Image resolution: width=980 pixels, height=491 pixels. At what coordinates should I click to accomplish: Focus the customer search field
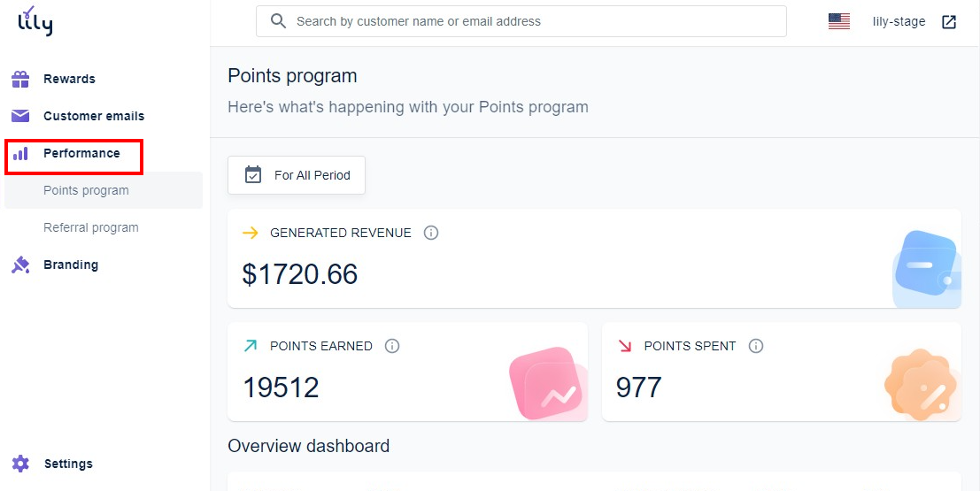[531, 21]
